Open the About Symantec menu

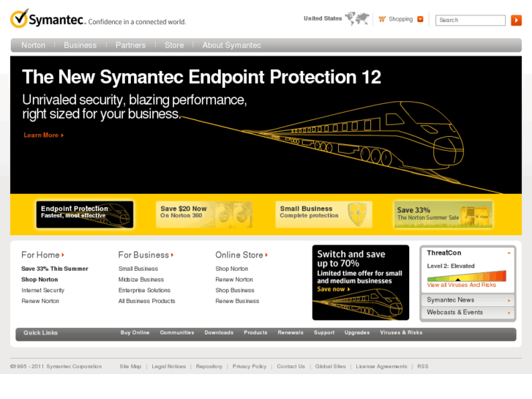[x=232, y=45]
